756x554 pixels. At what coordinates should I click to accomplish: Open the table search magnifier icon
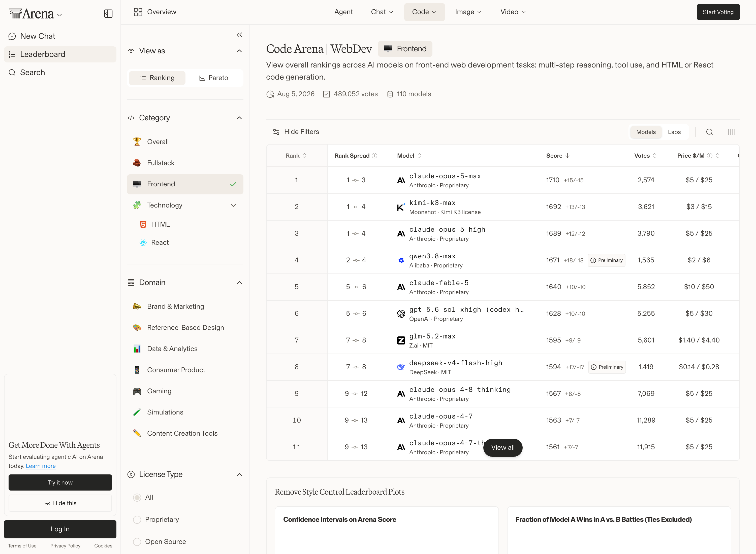[x=709, y=132]
